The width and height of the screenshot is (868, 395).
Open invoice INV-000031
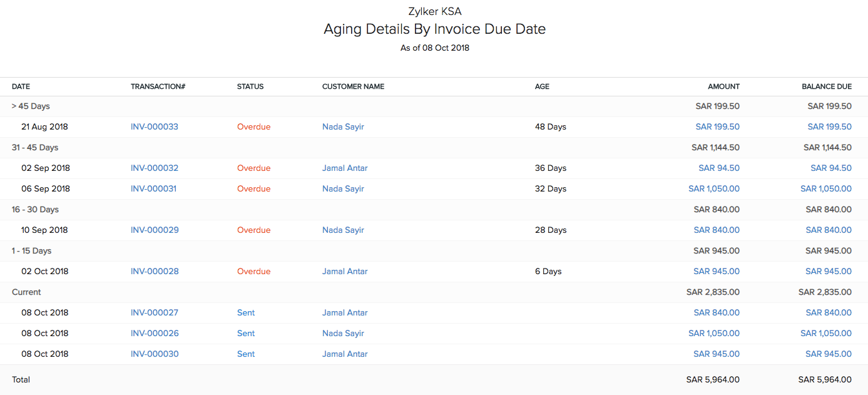point(153,188)
